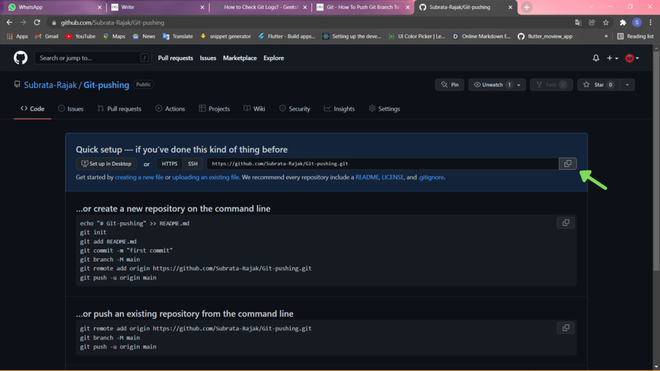Select HTTPS as the clone protocol
The width and height of the screenshot is (660, 371).
pyautogui.click(x=169, y=164)
